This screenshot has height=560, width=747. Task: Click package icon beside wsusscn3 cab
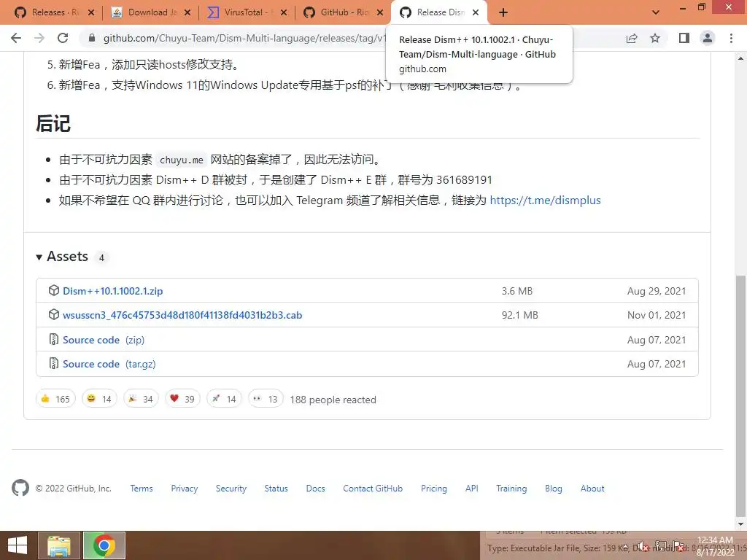coord(54,314)
